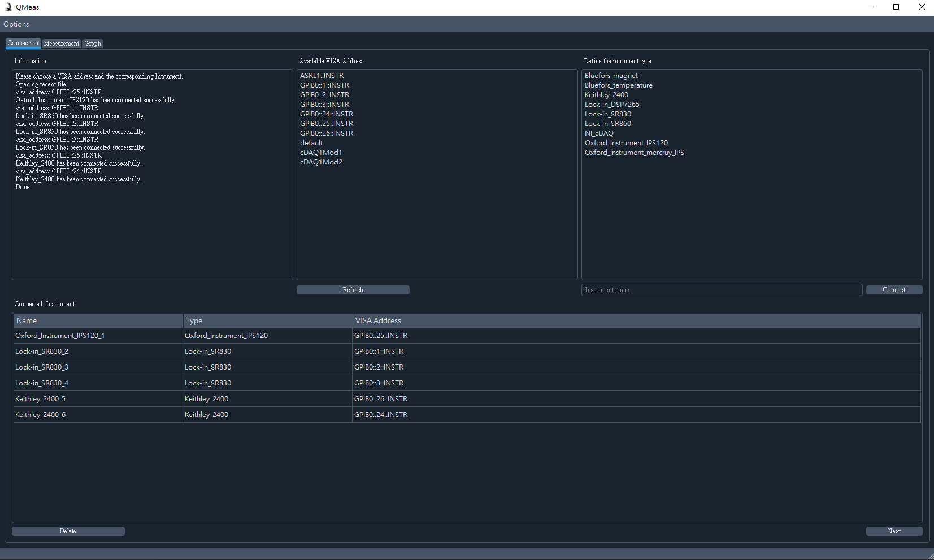Select cDAQ1Mod2 in the VISA list
Viewport: 934px width, 560px height.
coord(437,162)
